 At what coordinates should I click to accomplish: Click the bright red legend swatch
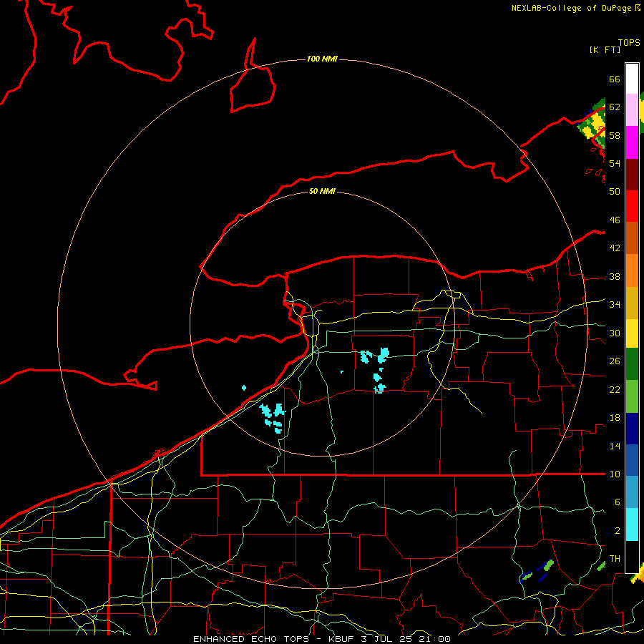point(632,206)
